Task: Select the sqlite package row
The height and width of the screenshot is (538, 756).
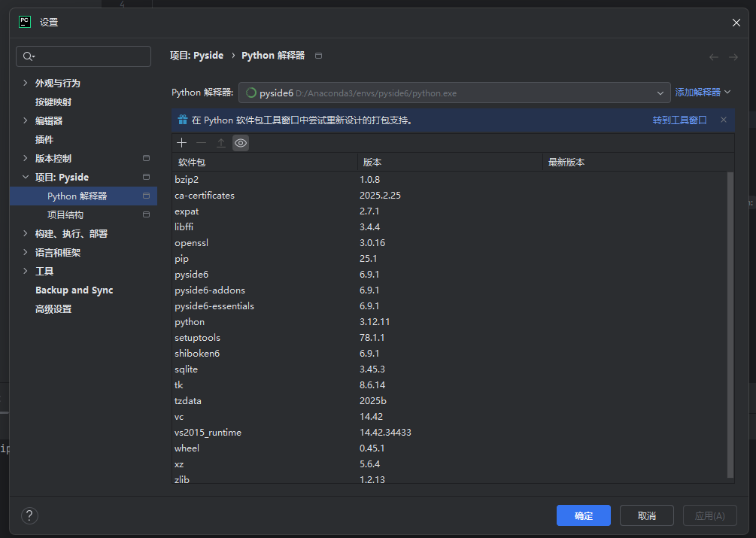Action: point(449,369)
